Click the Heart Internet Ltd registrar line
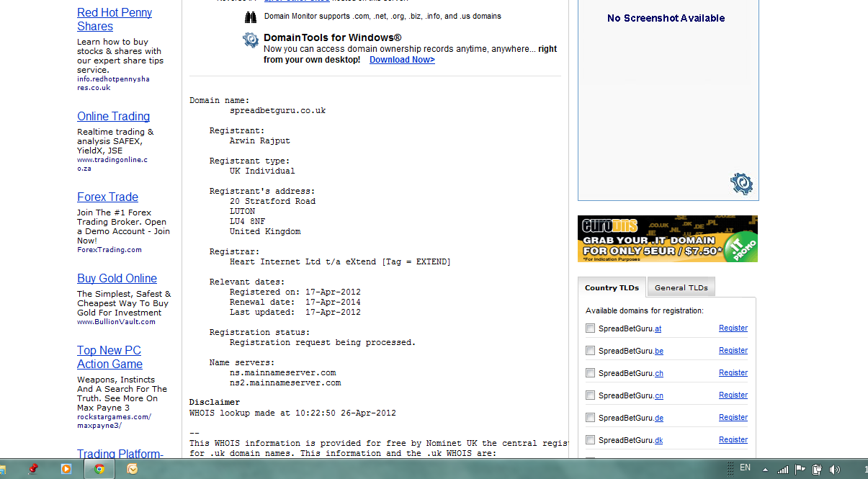Screen dimensions: 868x479 [x=340, y=261]
